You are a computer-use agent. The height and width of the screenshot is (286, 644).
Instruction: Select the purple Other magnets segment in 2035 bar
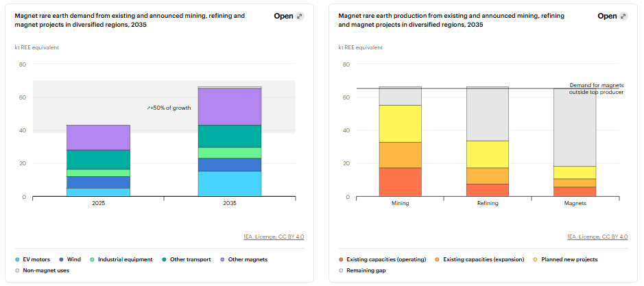click(x=230, y=106)
